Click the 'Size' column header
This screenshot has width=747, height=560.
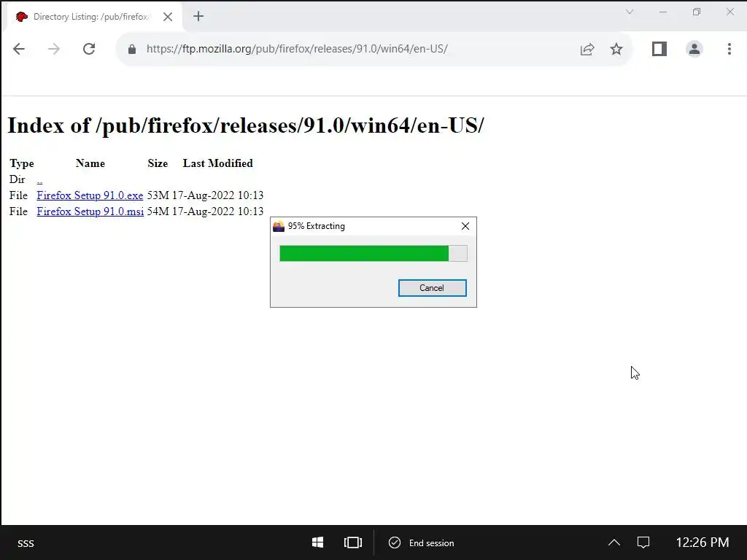[x=158, y=163]
